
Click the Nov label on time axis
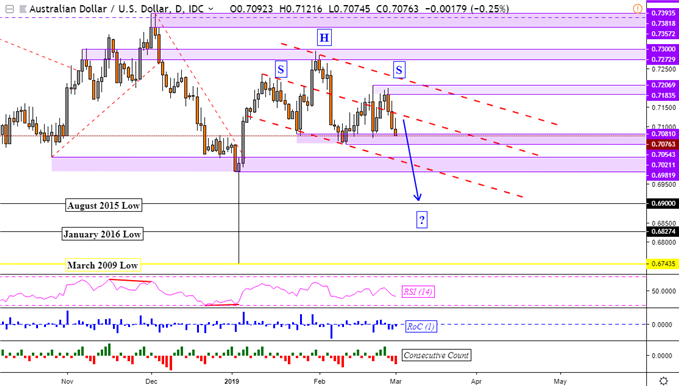(x=67, y=381)
